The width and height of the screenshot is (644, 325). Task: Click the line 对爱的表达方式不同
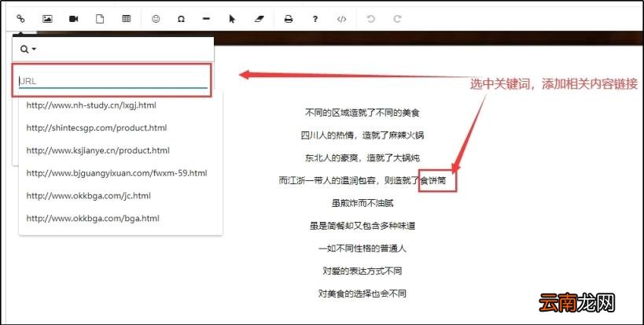click(362, 271)
